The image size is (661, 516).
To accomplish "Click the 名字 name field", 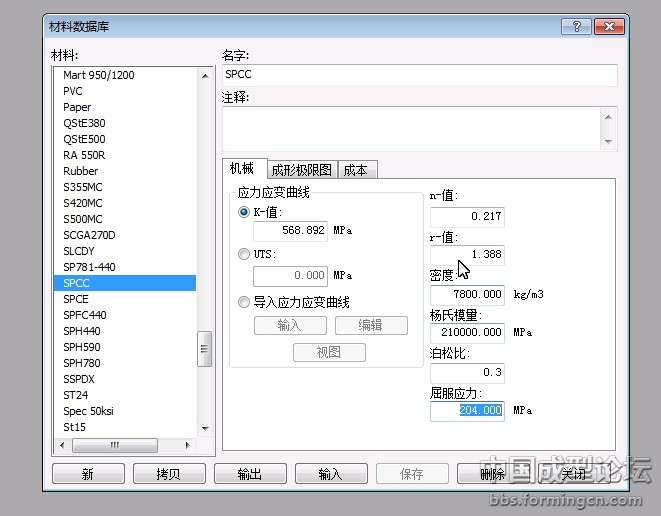I will point(419,75).
